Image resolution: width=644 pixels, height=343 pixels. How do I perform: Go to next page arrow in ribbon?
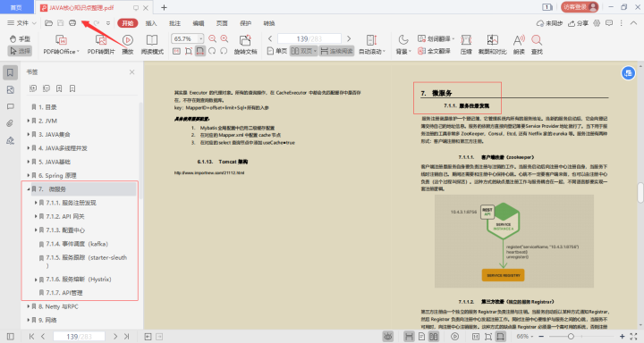[349, 38]
